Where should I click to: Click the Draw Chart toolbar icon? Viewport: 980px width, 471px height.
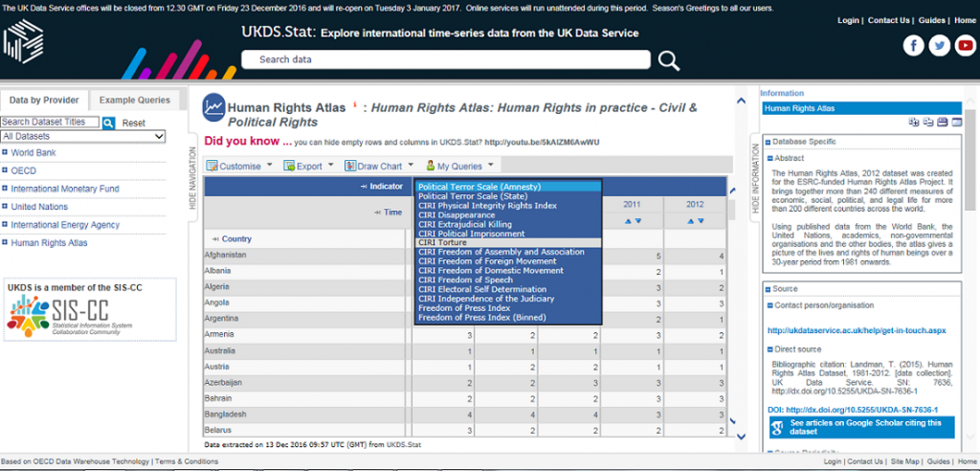click(x=350, y=166)
